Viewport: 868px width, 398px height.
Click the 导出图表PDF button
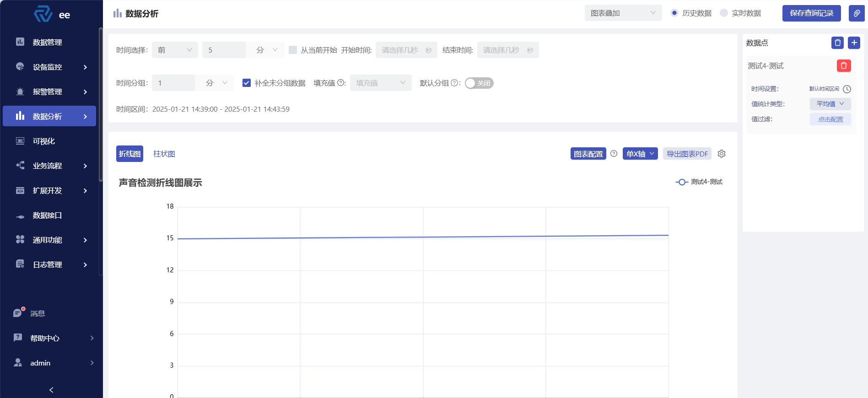[687, 154]
